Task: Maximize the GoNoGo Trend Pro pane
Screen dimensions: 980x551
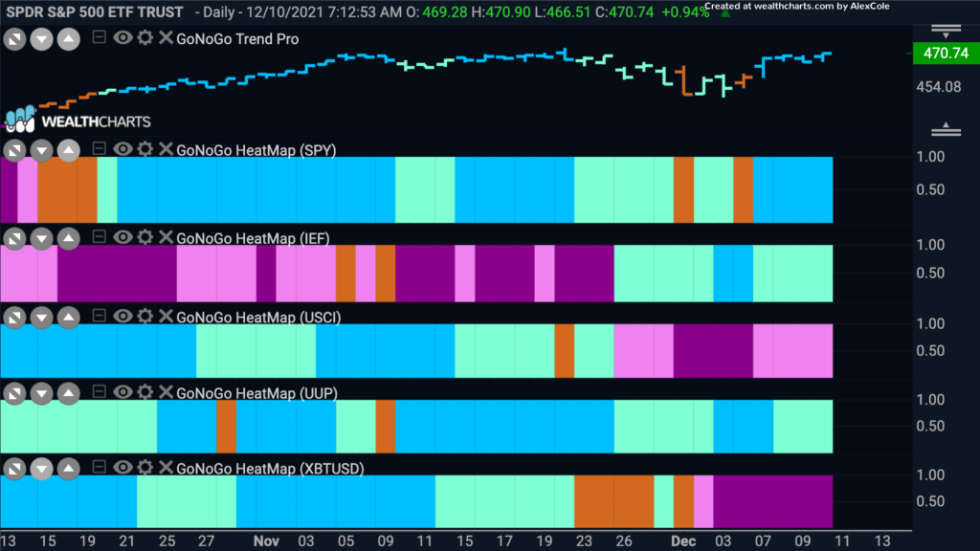Action: pos(15,39)
